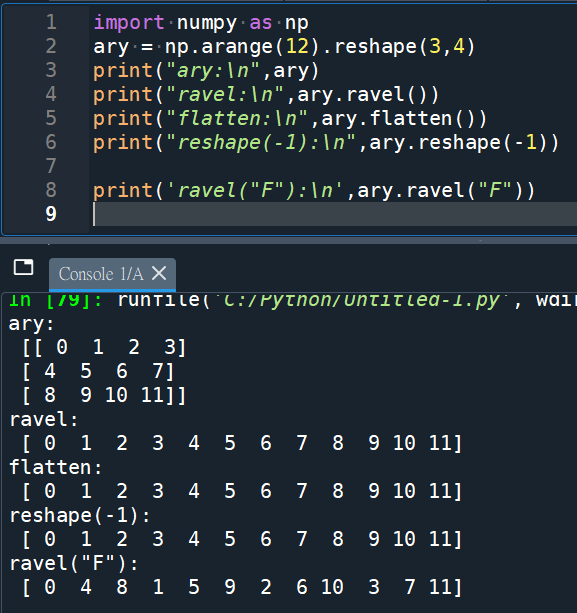Open the console tab browse icon
This screenshot has width=577, height=613.
coord(23,268)
